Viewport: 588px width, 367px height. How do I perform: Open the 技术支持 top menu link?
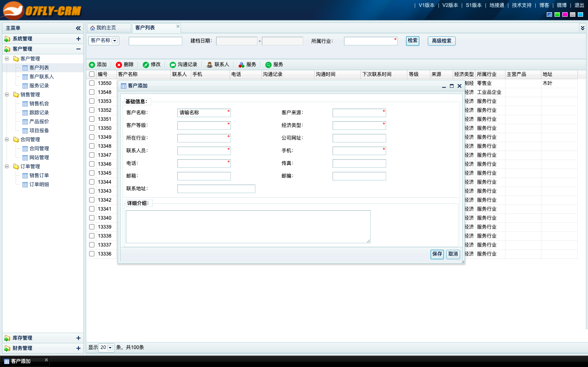click(x=522, y=5)
